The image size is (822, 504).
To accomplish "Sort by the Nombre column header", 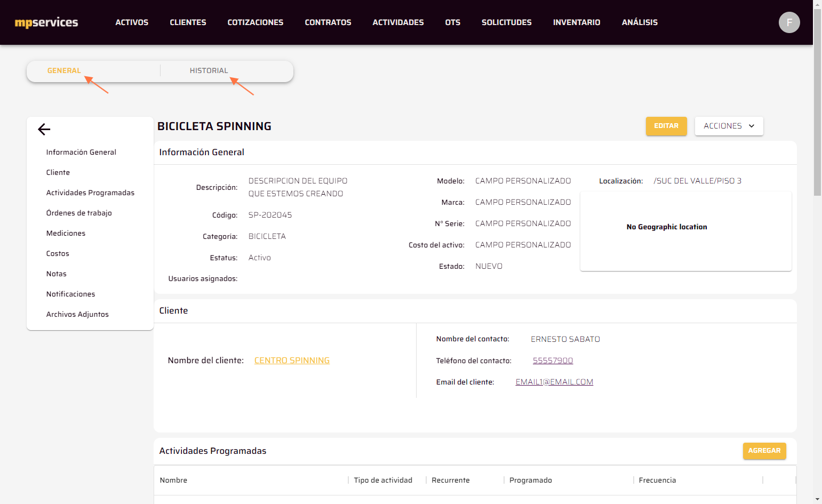I will (173, 480).
